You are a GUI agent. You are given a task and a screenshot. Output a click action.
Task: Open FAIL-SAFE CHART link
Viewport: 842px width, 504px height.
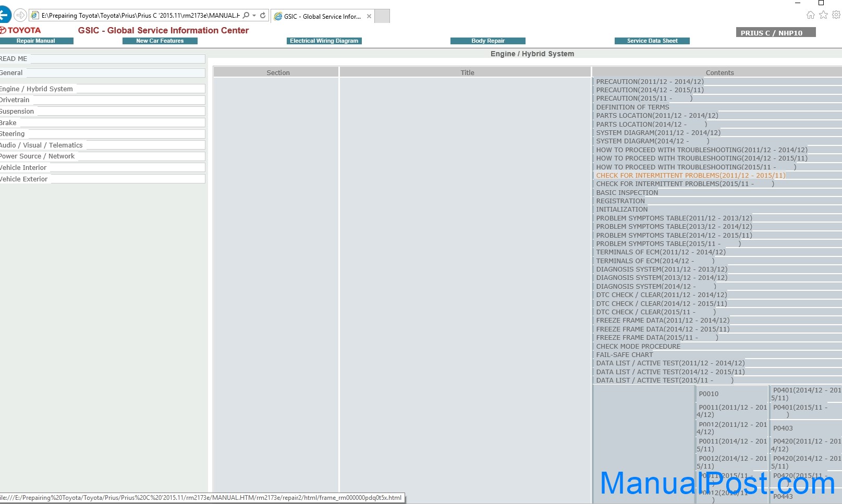click(x=624, y=355)
